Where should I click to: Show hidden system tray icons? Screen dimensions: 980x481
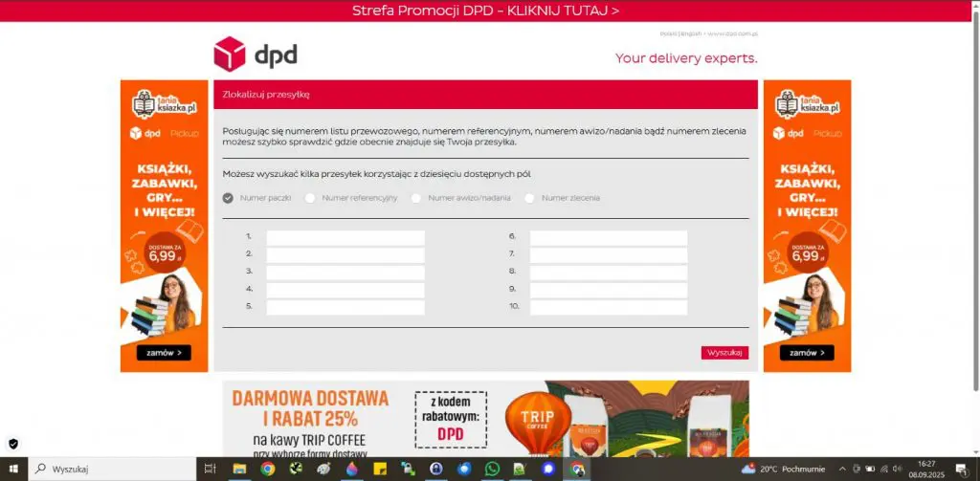point(842,469)
